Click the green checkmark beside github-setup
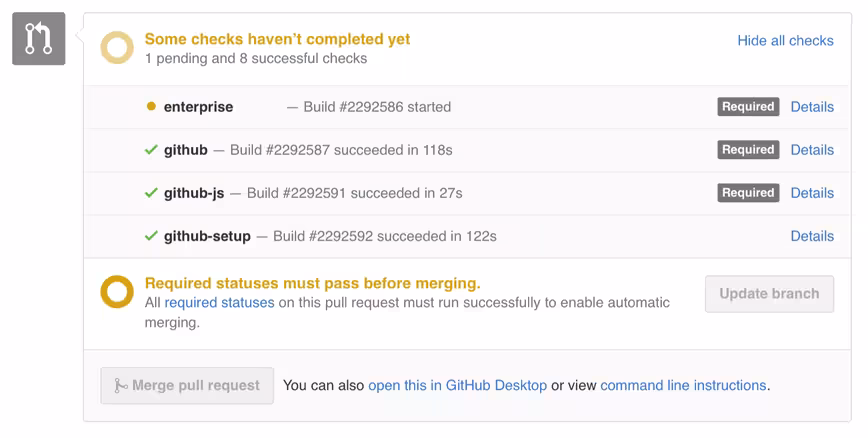The width and height of the screenshot is (868, 438). pyautogui.click(x=151, y=236)
